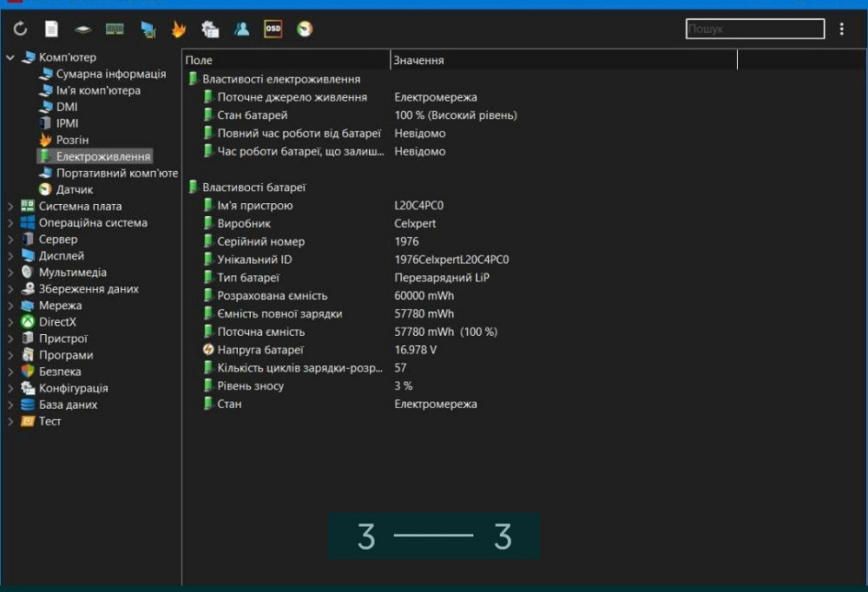Select Сумарна інформація in the tree

[x=110, y=74]
